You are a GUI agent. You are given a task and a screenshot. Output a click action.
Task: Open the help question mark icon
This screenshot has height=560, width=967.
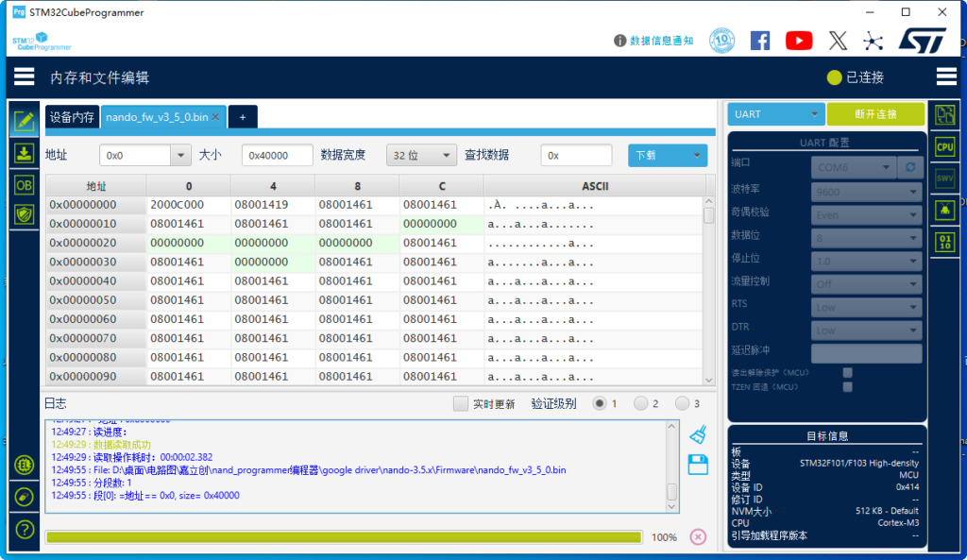point(24,529)
